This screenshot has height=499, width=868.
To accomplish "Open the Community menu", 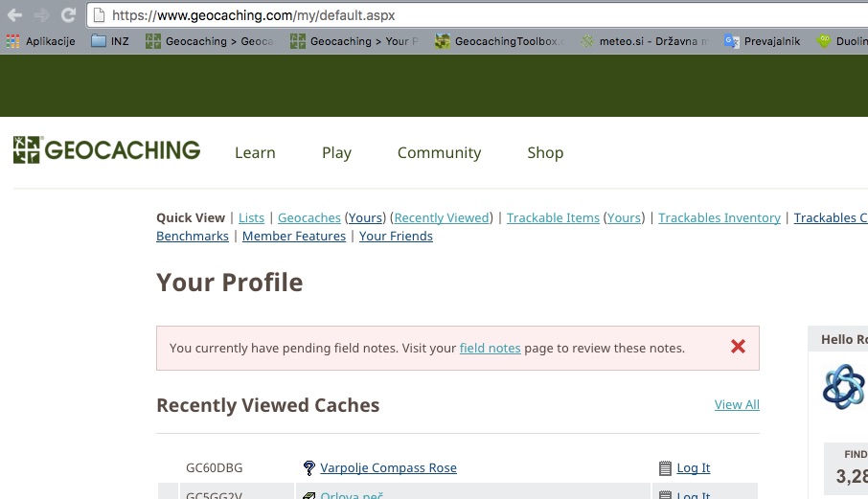I will click(439, 152).
